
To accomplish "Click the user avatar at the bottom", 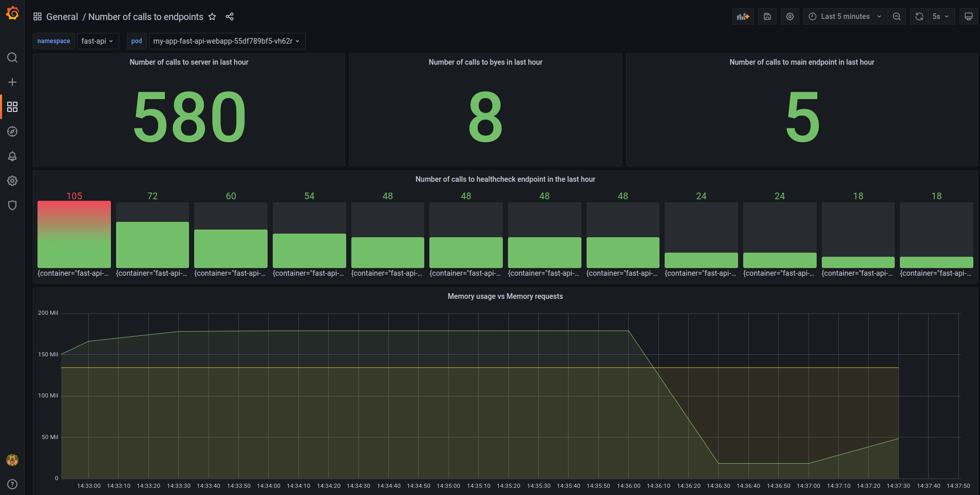I will (x=12, y=460).
